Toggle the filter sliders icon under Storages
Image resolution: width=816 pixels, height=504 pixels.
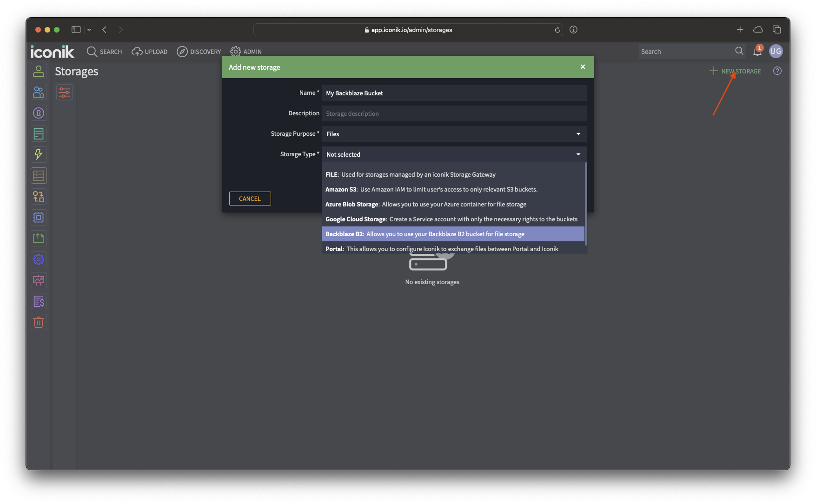tap(64, 93)
